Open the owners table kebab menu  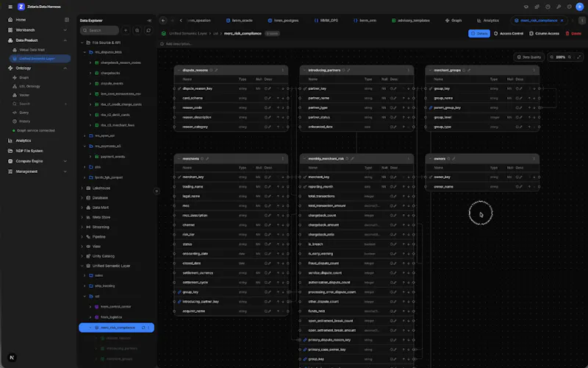534,159
